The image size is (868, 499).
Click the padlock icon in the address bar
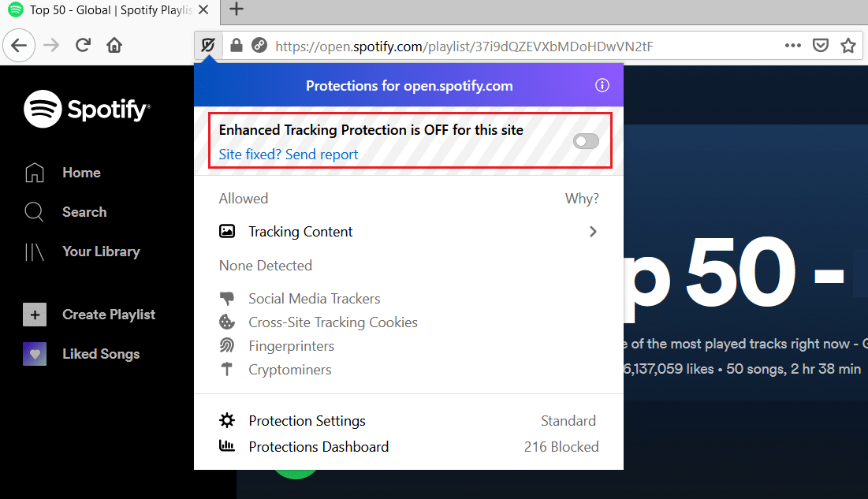click(x=236, y=45)
